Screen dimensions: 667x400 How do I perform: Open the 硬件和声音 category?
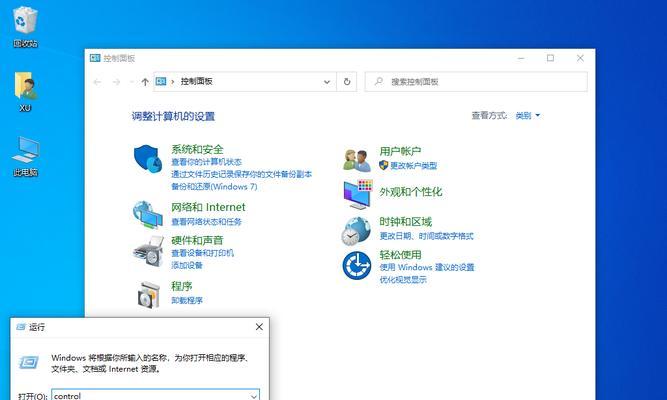(x=197, y=240)
